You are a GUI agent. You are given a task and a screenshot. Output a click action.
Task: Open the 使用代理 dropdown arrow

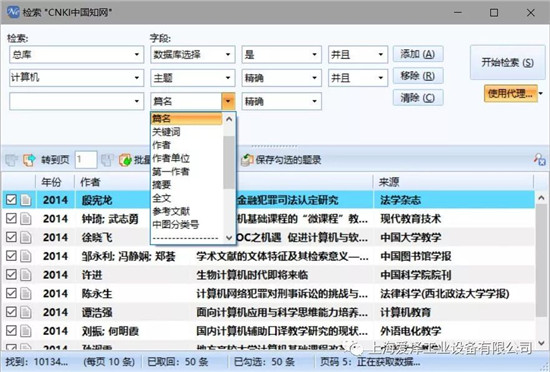(541, 94)
